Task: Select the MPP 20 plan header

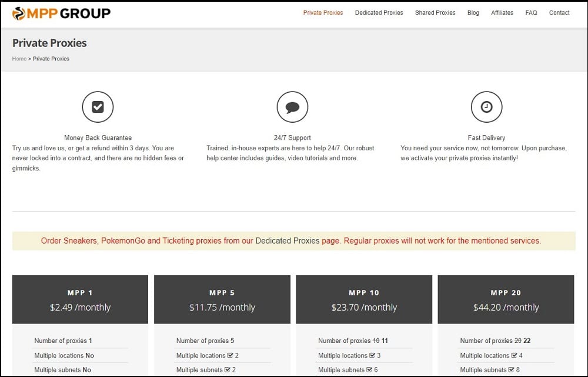Action: click(x=506, y=299)
